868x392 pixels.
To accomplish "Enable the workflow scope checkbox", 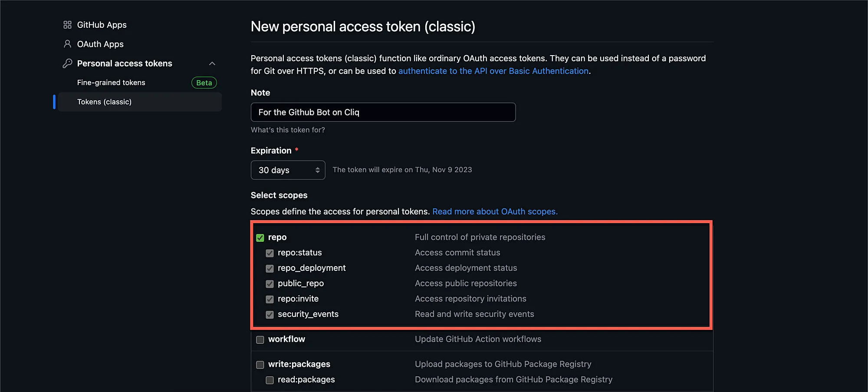I will tap(260, 339).
